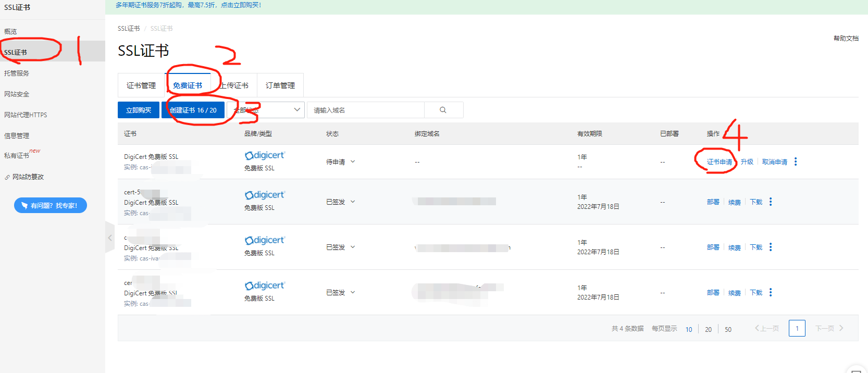Click the 共 4 条数据 total count text
Image resolution: width=868 pixels, height=373 pixels.
coord(628,328)
